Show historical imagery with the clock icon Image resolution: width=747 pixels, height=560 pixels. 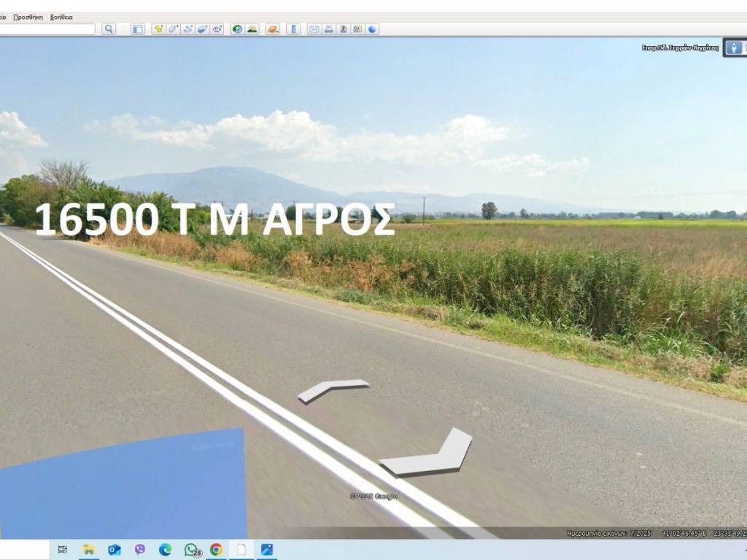[x=237, y=29]
